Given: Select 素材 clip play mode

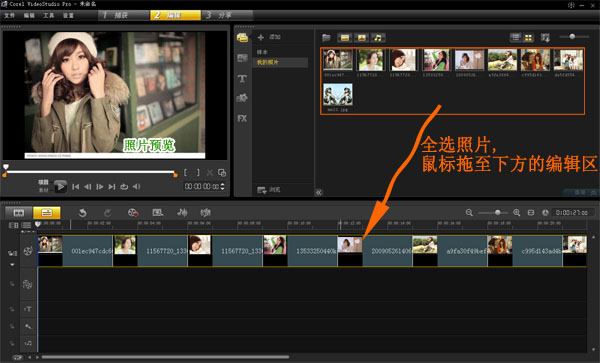Looking at the screenshot, I should 43,190.
